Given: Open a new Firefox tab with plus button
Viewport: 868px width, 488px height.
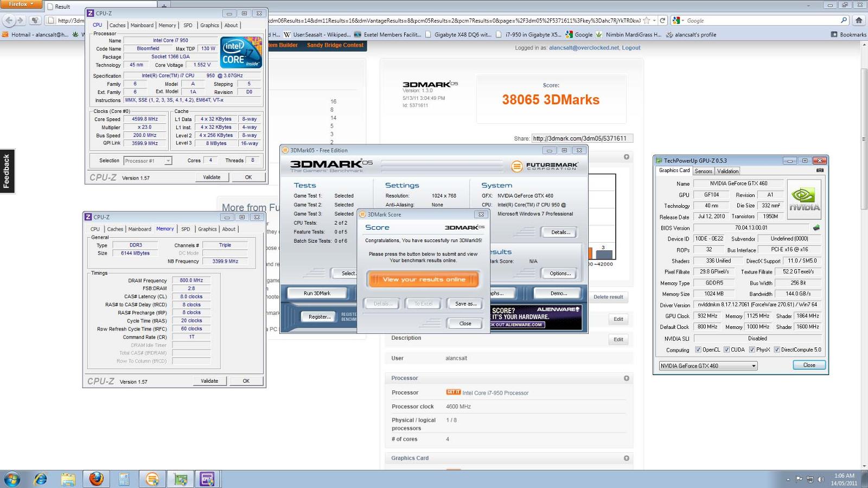Looking at the screenshot, I should (164, 6).
